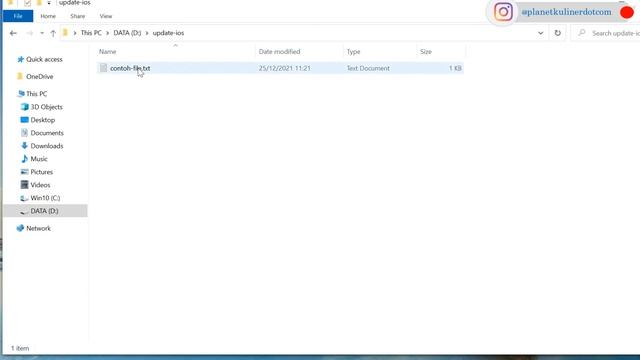Open the 3D Objects folder

pyautogui.click(x=47, y=107)
